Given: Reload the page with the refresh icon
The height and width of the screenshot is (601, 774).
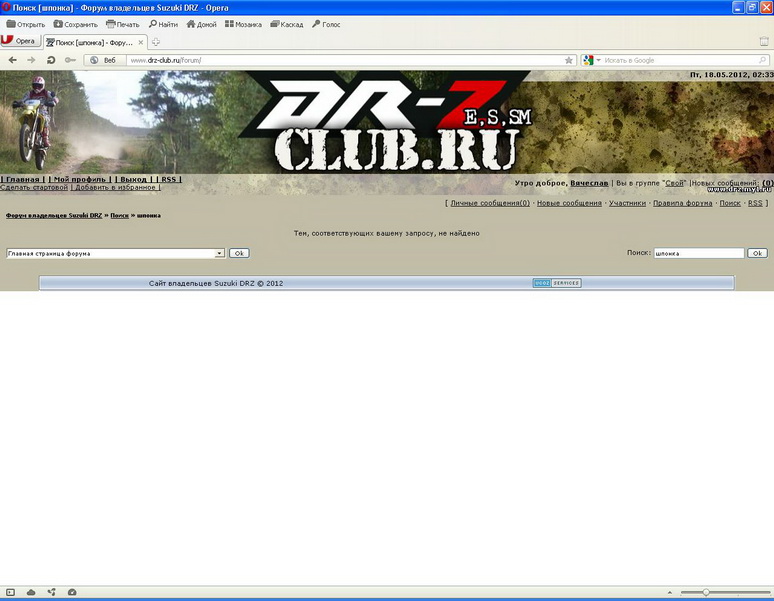Looking at the screenshot, I should click(x=50, y=60).
